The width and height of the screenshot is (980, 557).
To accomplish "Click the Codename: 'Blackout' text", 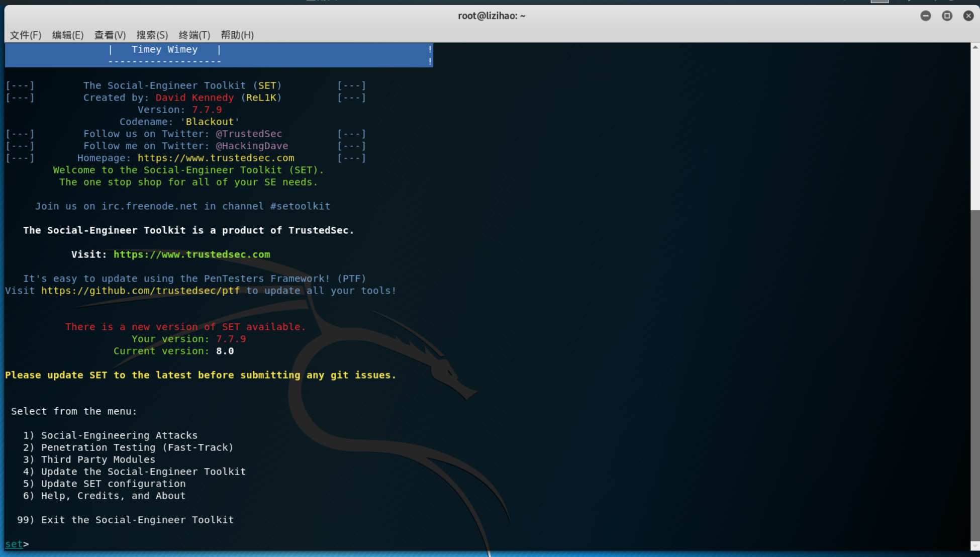I will click(x=179, y=122).
